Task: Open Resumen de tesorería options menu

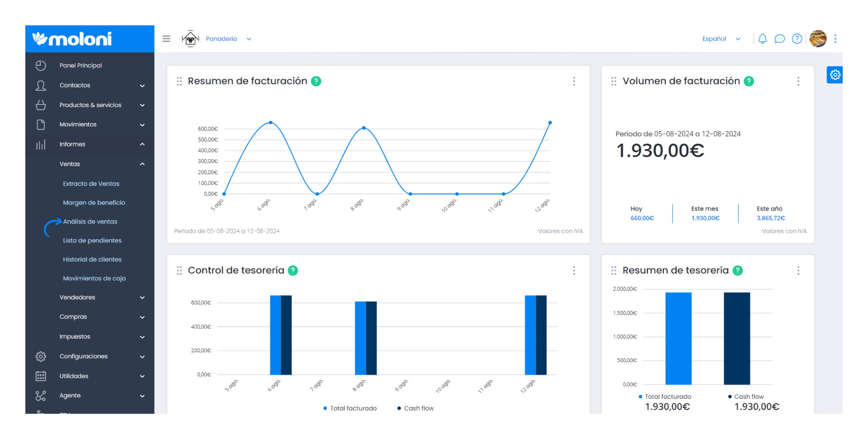Action: tap(798, 271)
